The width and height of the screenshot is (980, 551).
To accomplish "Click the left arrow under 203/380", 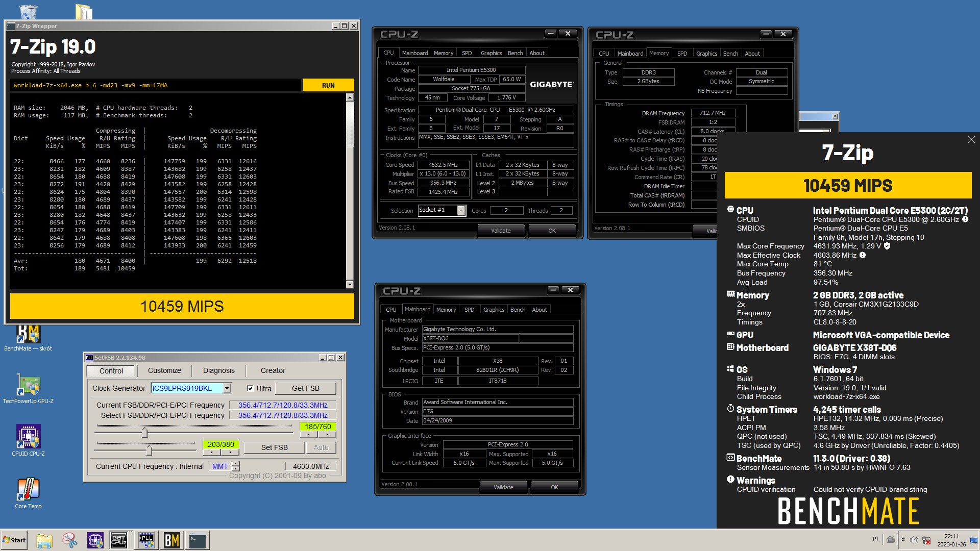I will pos(212,453).
